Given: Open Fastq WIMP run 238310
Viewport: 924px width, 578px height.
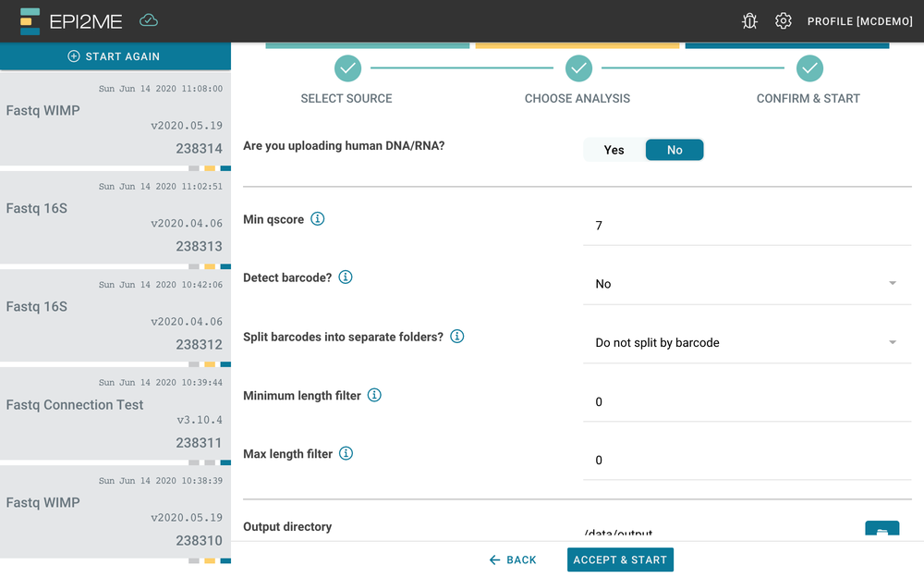Looking at the screenshot, I should (x=115, y=511).
